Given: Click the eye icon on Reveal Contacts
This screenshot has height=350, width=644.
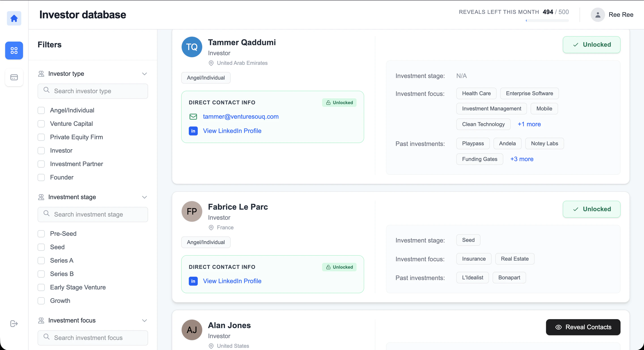Looking at the screenshot, I should click(x=559, y=327).
